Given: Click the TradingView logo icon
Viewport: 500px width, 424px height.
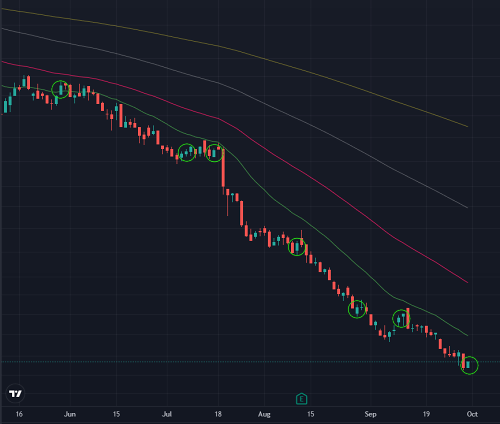Looking at the screenshot, I should (15, 394).
